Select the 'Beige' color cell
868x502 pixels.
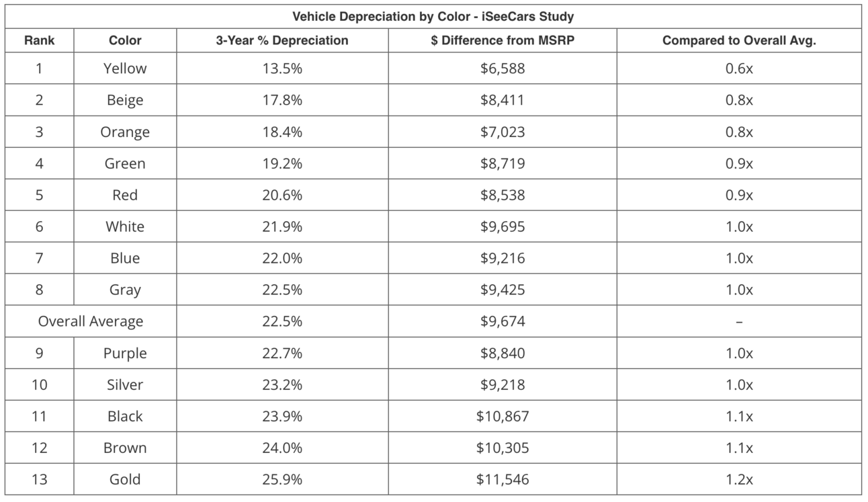(x=125, y=100)
